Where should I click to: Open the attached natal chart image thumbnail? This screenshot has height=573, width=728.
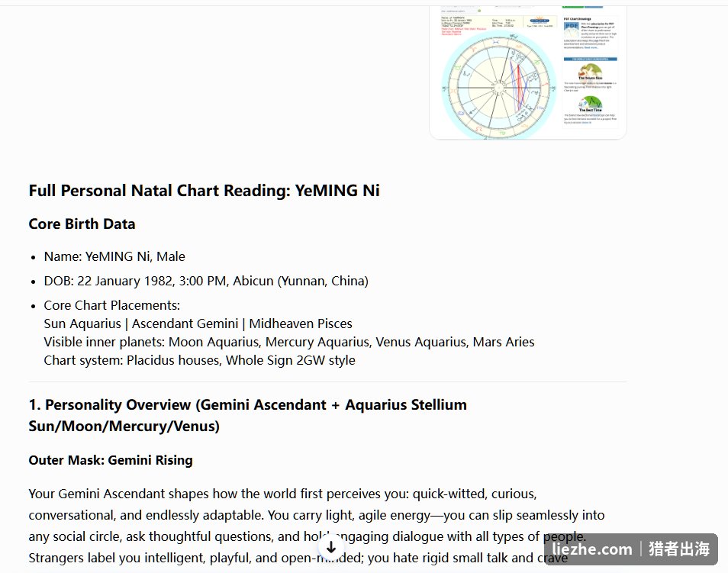pos(528,72)
